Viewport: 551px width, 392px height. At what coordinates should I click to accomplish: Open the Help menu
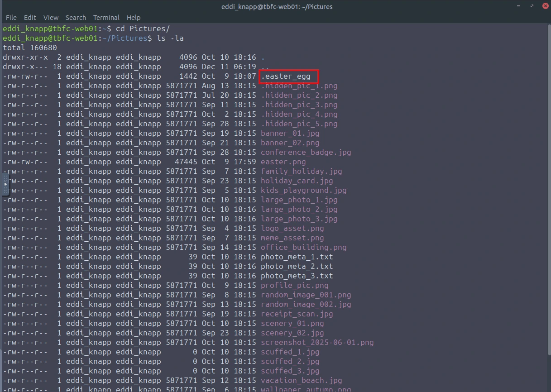coord(133,18)
